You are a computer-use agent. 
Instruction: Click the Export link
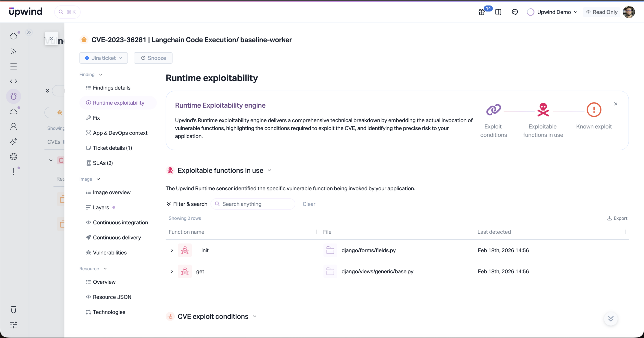click(x=617, y=218)
